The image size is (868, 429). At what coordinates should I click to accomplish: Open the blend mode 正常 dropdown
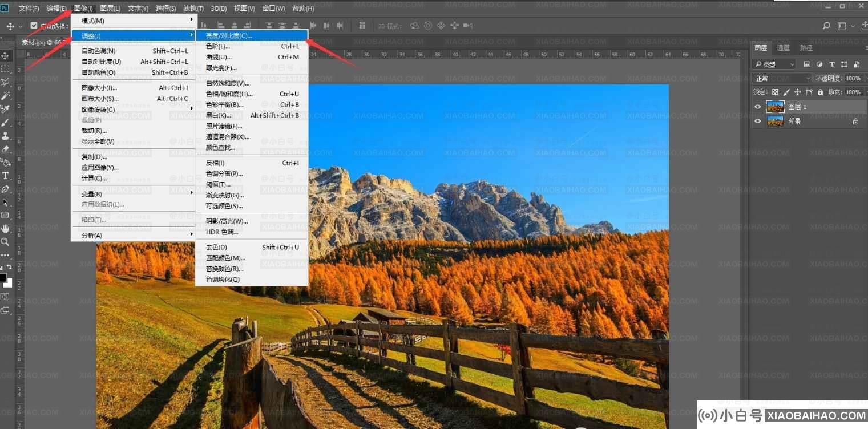[x=781, y=78]
